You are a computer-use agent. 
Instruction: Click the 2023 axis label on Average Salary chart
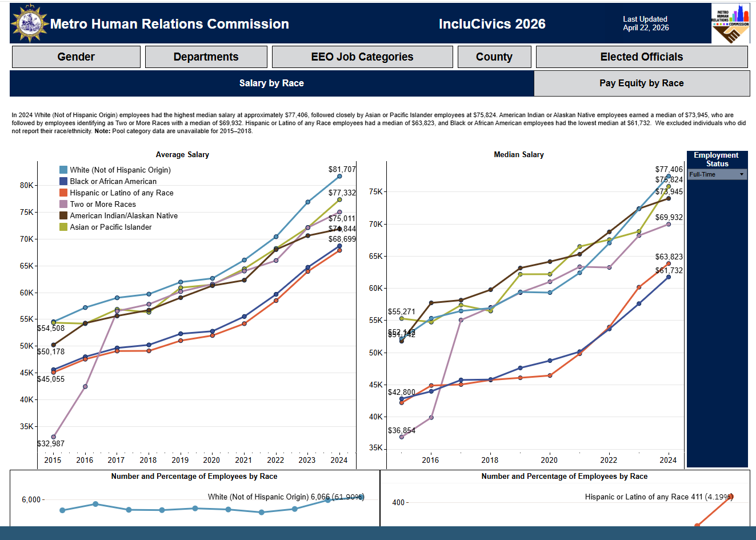click(x=307, y=460)
